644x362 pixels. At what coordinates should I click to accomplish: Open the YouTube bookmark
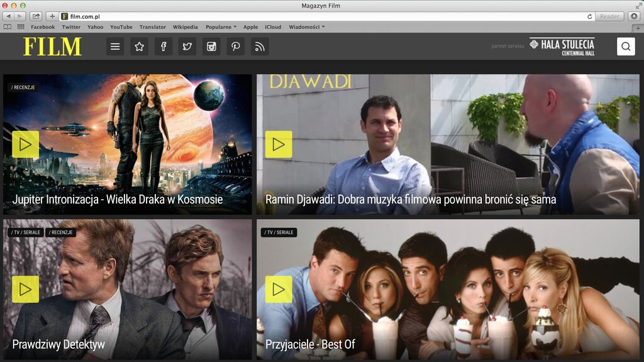pyautogui.click(x=121, y=27)
